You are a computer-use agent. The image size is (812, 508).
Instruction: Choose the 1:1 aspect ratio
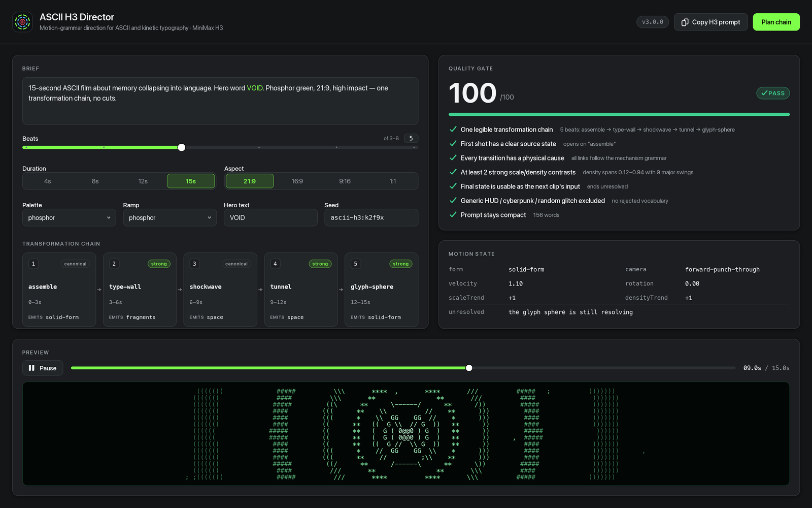tap(393, 181)
